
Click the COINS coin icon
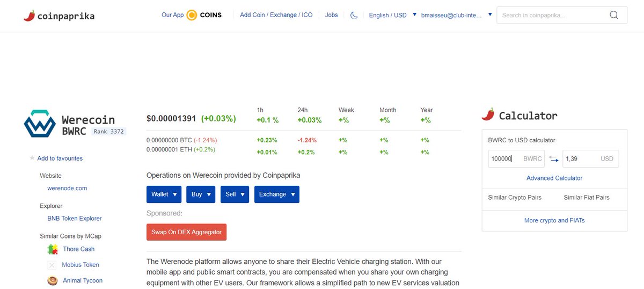(x=192, y=15)
